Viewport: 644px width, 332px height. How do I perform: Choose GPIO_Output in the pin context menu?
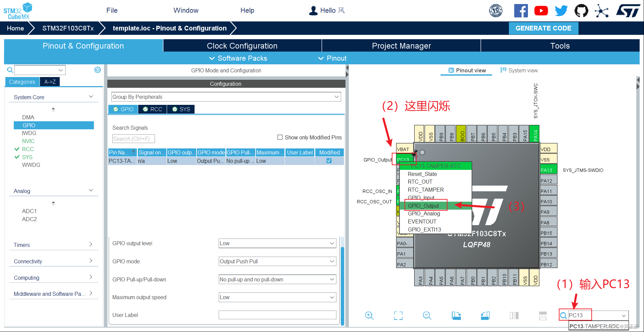tap(435, 206)
